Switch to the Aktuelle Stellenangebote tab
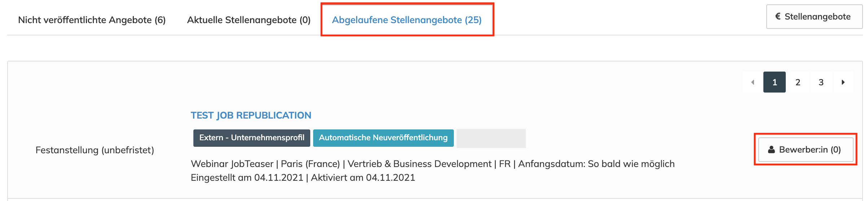This screenshot has height=201, width=868. click(249, 20)
